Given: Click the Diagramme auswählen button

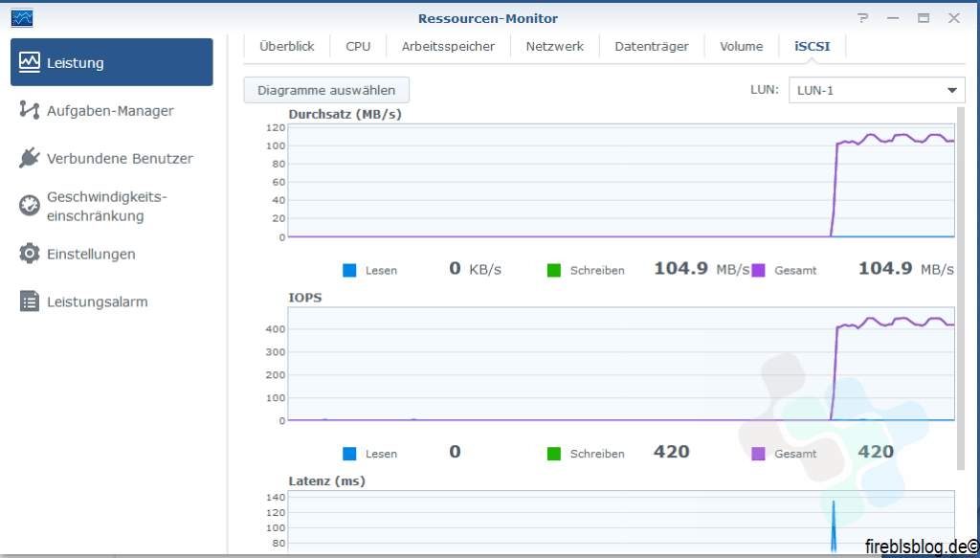Looking at the screenshot, I should (x=326, y=90).
